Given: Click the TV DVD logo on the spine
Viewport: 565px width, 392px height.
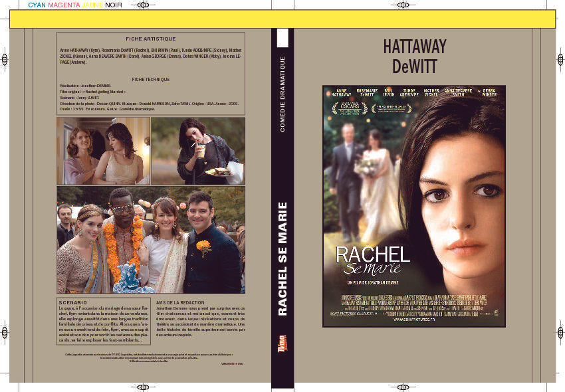Looking at the screenshot, I should [282, 343].
